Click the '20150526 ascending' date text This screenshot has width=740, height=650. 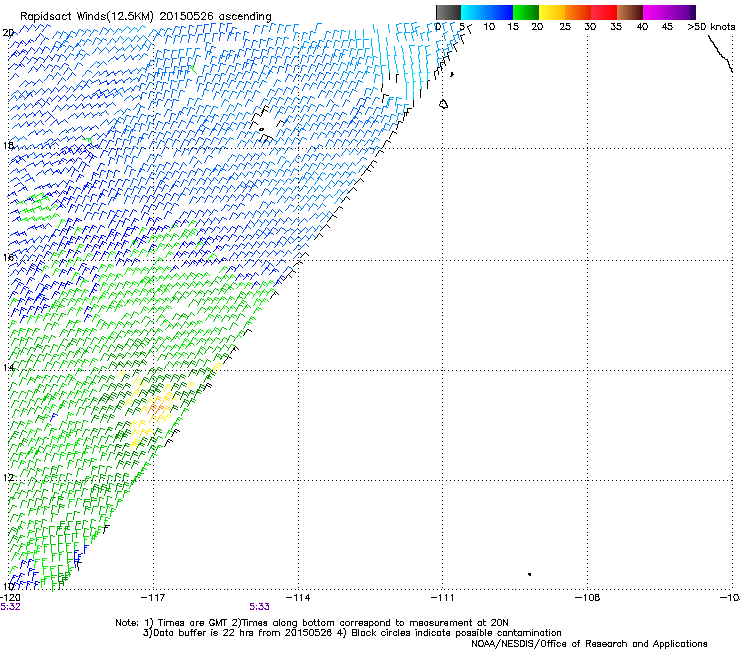coord(216,17)
